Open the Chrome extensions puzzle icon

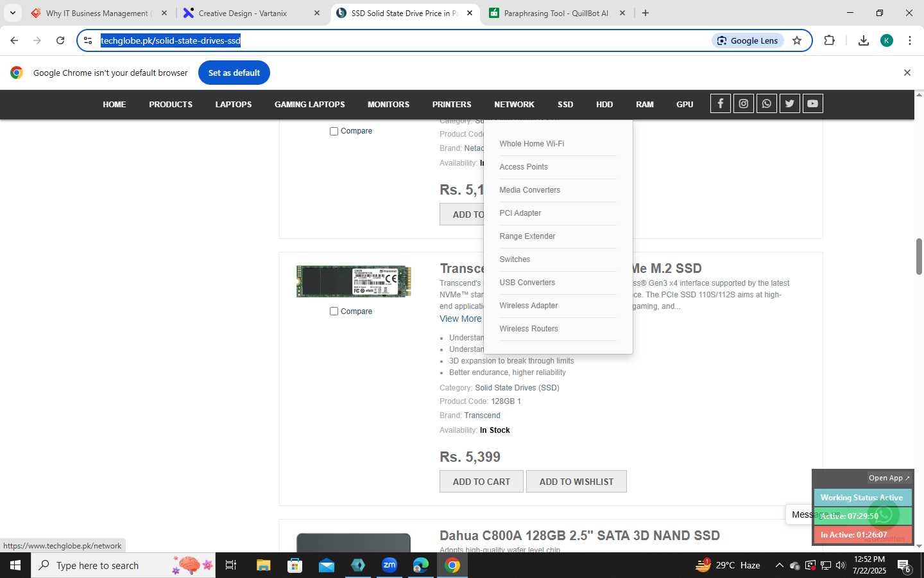tap(829, 40)
